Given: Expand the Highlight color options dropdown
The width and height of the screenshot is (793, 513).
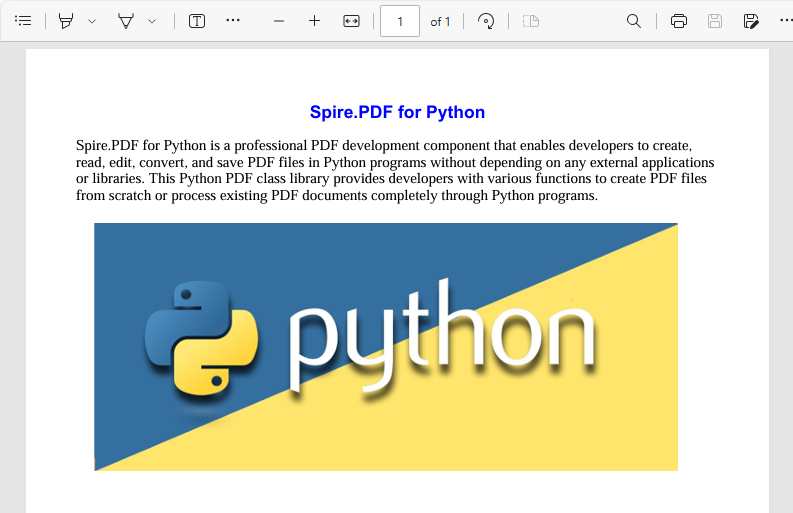Looking at the screenshot, I should pos(92,21).
